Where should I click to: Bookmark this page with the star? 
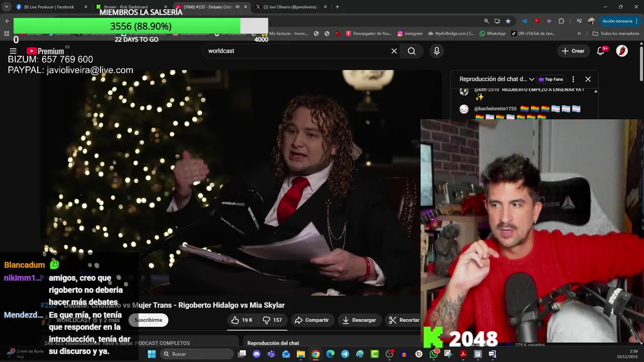pos(508,21)
